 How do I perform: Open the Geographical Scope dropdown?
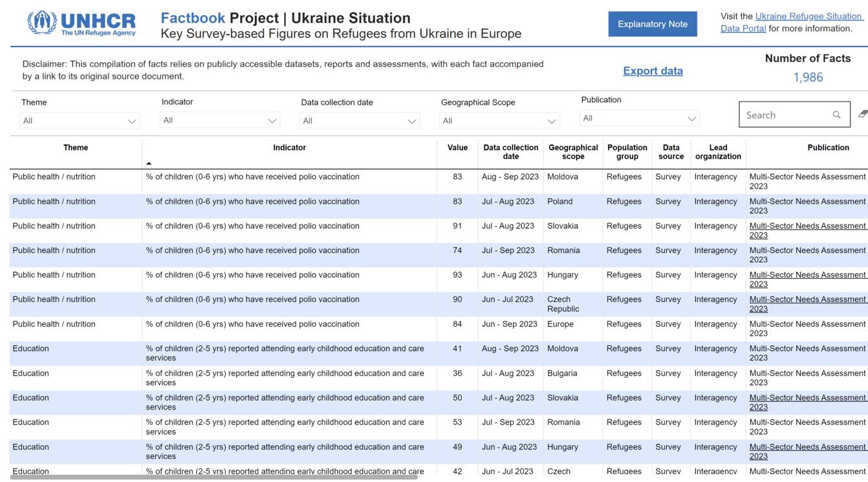click(x=499, y=120)
